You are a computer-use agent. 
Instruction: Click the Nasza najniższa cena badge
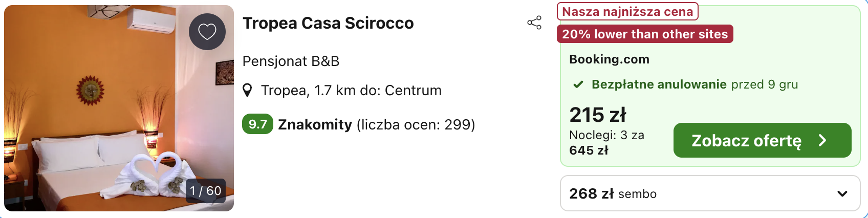coord(627,11)
